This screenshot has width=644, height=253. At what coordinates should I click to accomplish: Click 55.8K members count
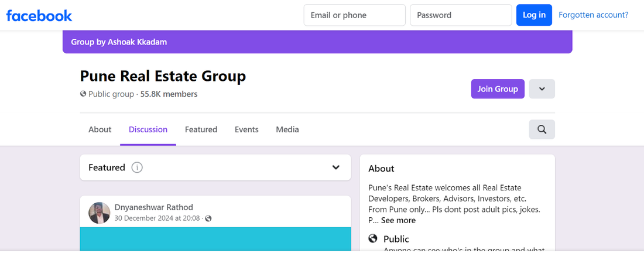tap(169, 94)
